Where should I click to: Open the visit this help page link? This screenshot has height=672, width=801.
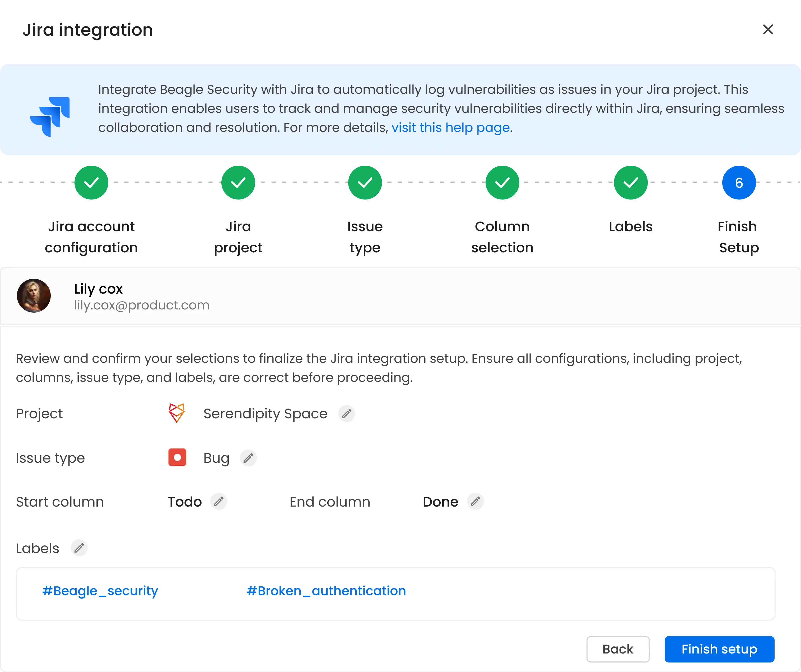[450, 127]
